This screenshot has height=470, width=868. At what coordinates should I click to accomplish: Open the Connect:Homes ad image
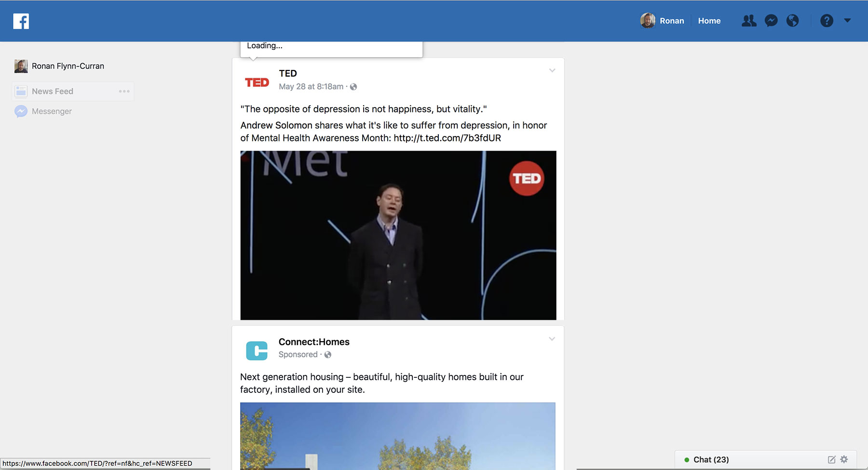pyautogui.click(x=398, y=436)
